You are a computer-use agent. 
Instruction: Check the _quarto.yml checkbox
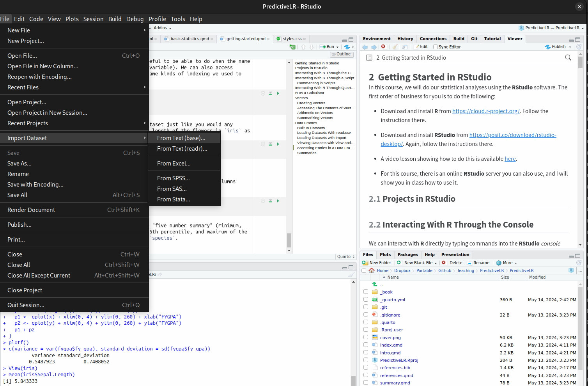click(366, 300)
